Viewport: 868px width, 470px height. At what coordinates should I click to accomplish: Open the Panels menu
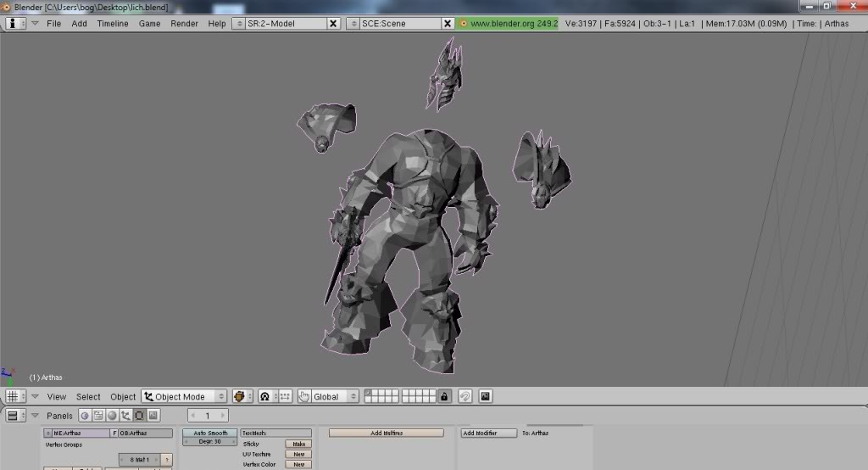point(59,416)
